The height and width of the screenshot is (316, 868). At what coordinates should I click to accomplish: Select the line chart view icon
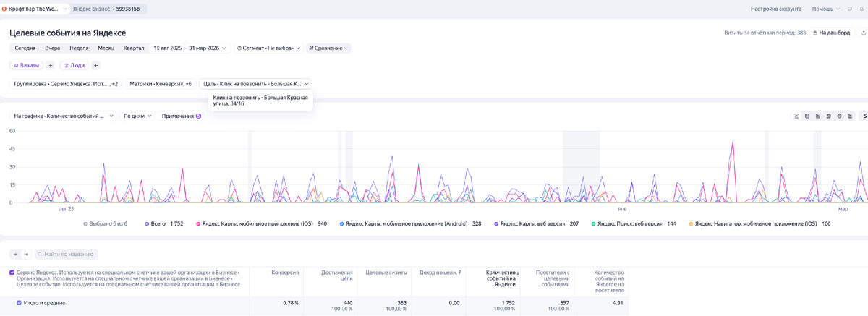point(796,116)
